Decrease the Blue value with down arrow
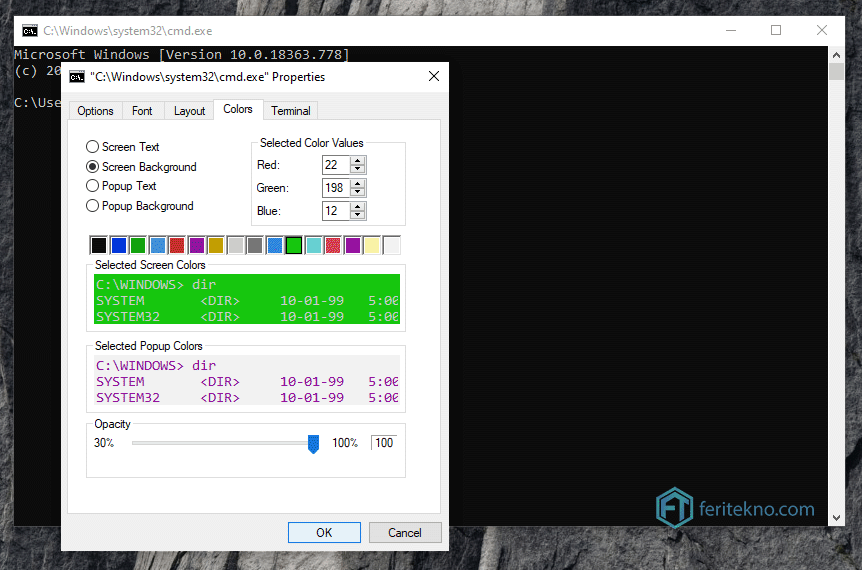Screen dimensions: 862x570 [x=358, y=215]
